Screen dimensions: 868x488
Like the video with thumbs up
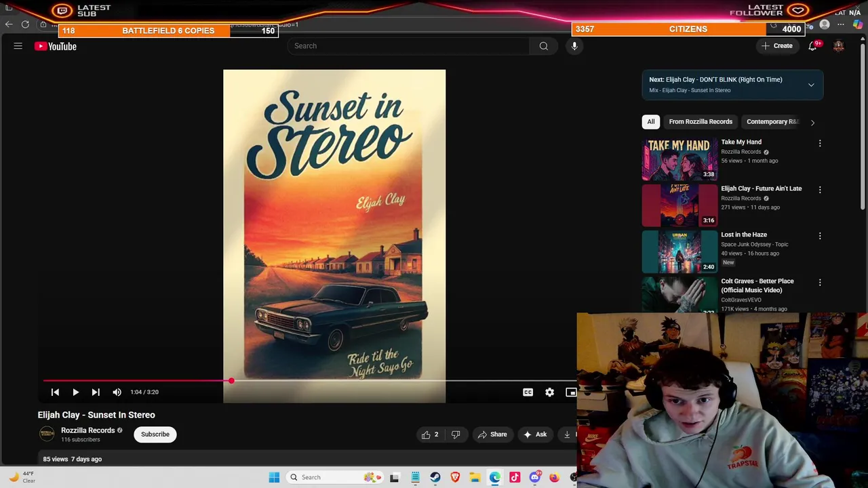point(430,434)
